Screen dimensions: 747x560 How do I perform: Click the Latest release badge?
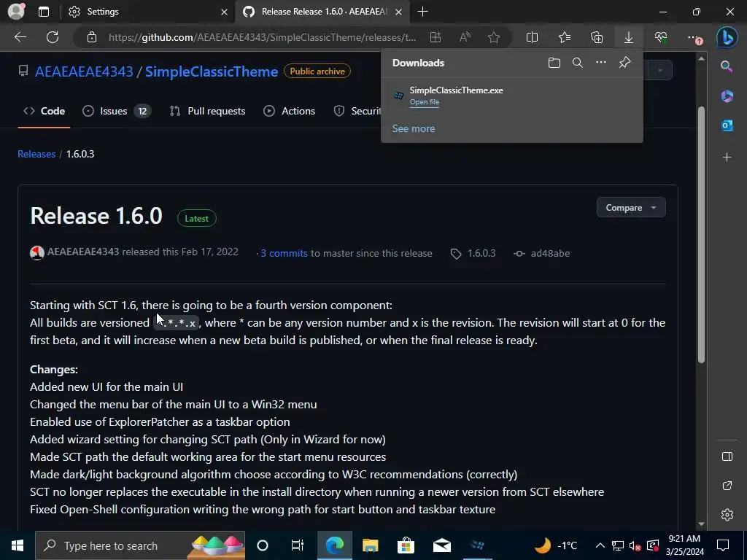pyautogui.click(x=197, y=219)
